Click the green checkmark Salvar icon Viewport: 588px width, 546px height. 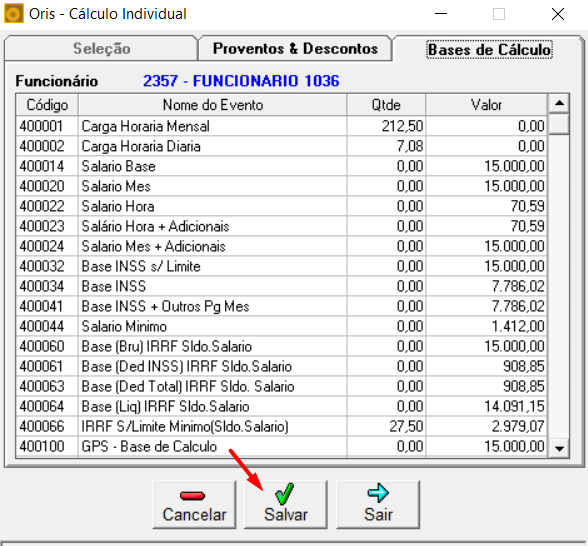(285, 494)
